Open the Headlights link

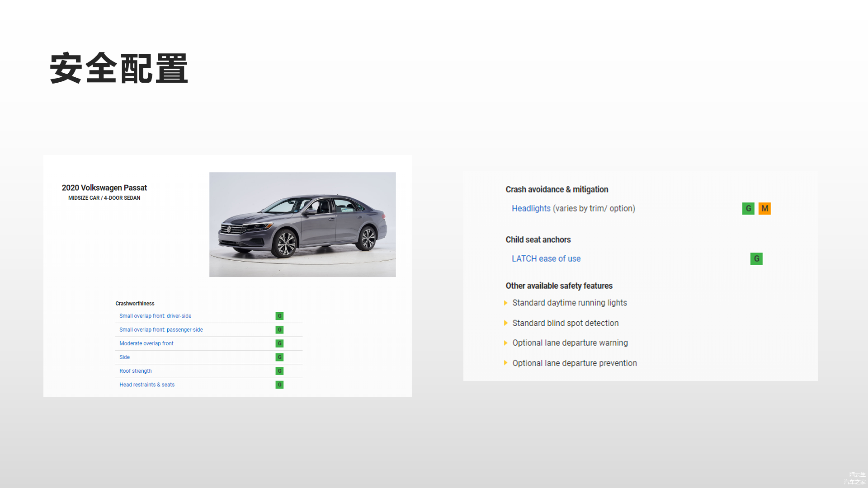531,208
